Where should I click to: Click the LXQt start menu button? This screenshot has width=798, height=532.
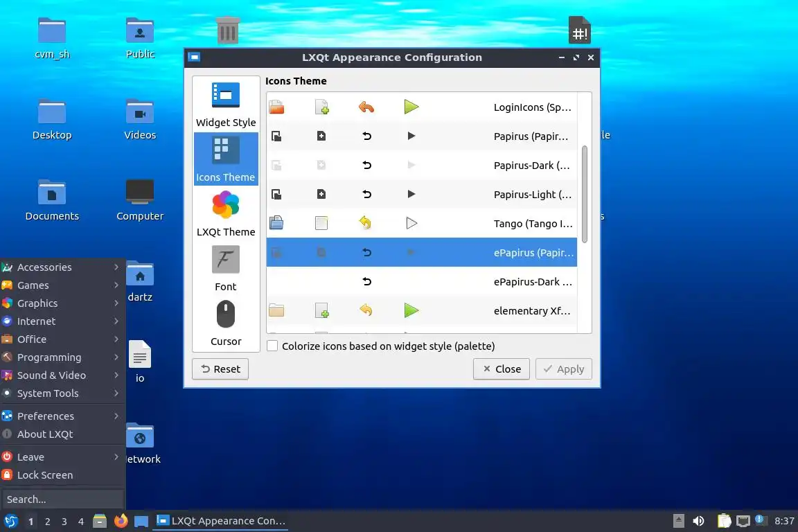(10, 521)
